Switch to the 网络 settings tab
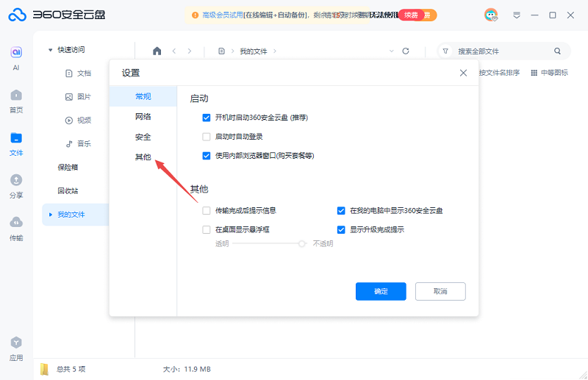Viewport: 588px width, 380px height. [x=143, y=117]
